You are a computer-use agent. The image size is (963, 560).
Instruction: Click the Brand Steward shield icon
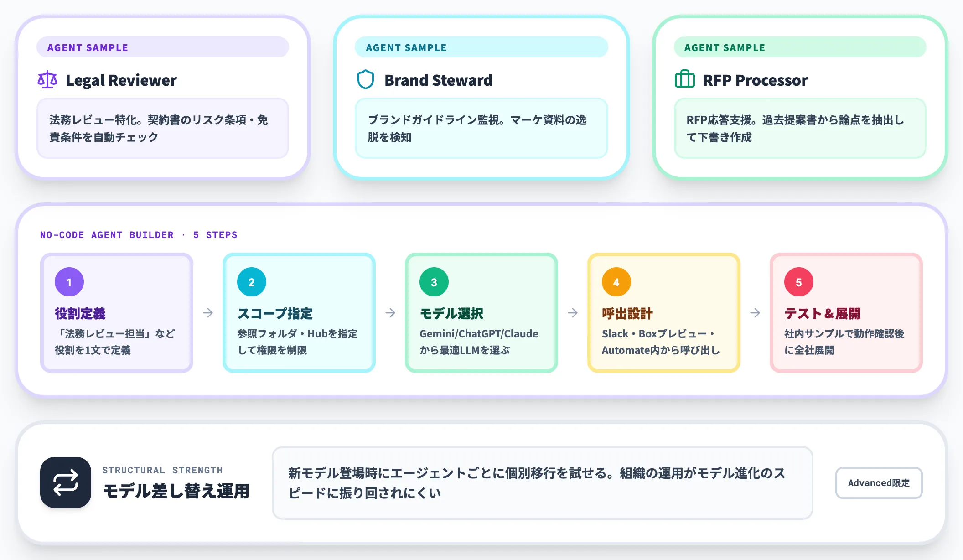366,80
